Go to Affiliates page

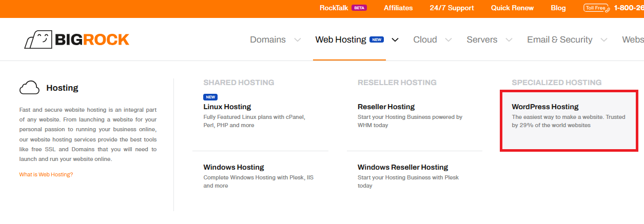pyautogui.click(x=398, y=8)
